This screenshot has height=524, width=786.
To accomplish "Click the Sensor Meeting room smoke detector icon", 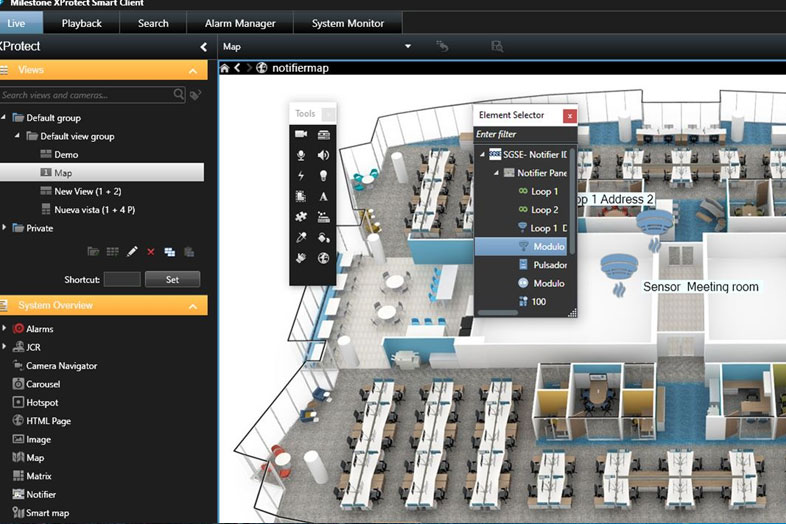I will pyautogui.click(x=620, y=274).
